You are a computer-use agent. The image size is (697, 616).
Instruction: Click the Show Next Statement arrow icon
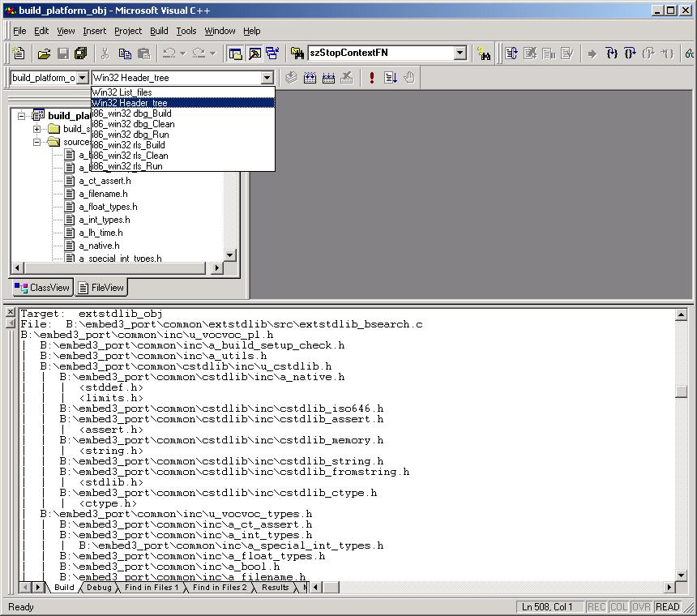tap(592, 53)
